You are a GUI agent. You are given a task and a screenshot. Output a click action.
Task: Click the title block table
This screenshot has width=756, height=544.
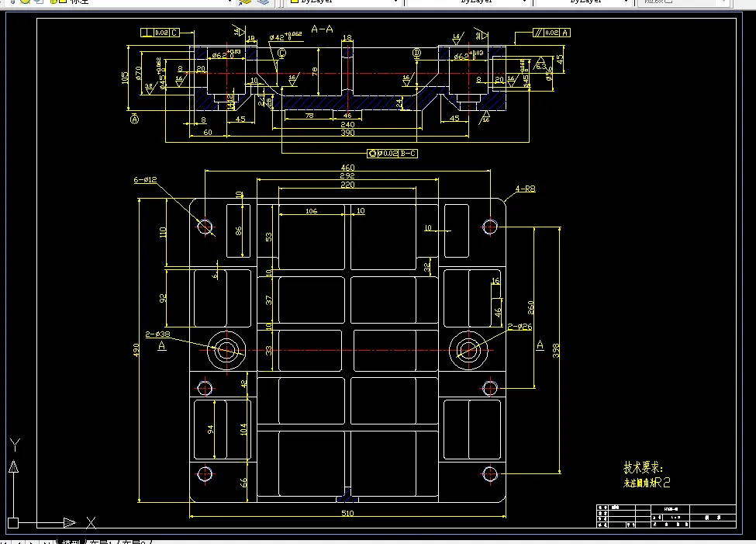tap(666, 516)
